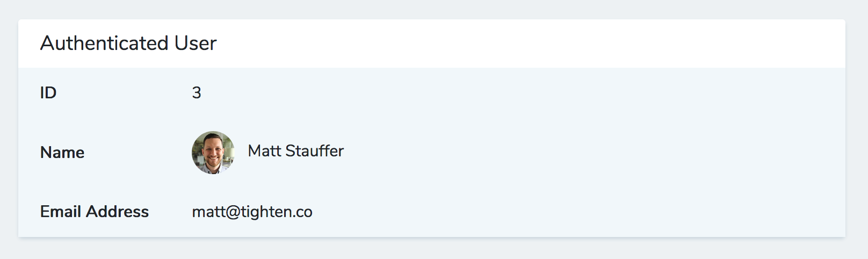This screenshot has height=259, width=868.
Task: Click the ID value "3"
Action: pos(197,92)
